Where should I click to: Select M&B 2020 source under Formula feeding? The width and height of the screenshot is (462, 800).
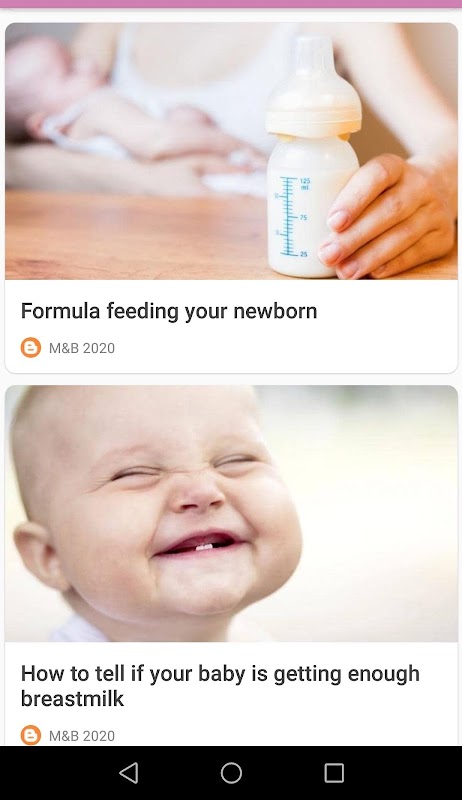(82, 348)
